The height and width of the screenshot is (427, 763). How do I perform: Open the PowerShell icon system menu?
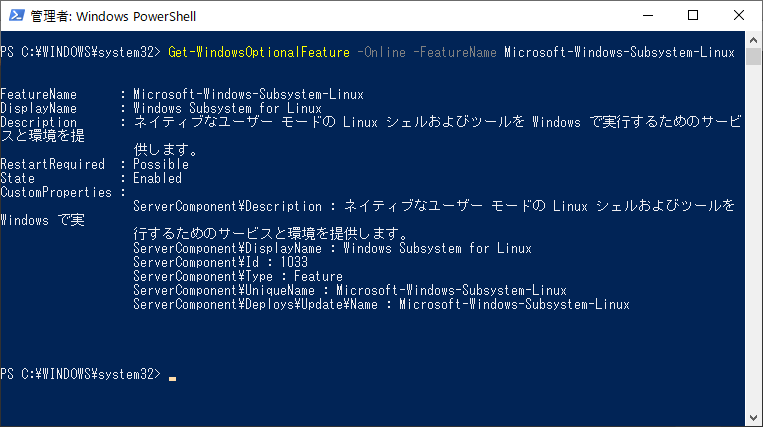(x=17, y=16)
